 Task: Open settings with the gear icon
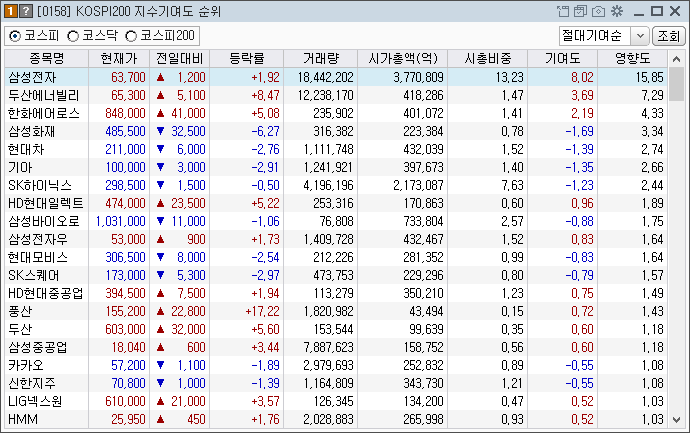616,11
